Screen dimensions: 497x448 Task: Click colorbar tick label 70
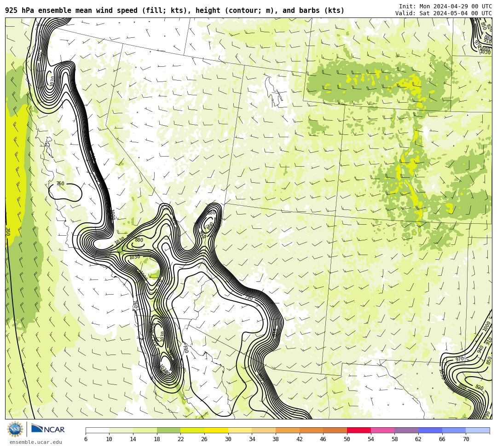point(466,439)
